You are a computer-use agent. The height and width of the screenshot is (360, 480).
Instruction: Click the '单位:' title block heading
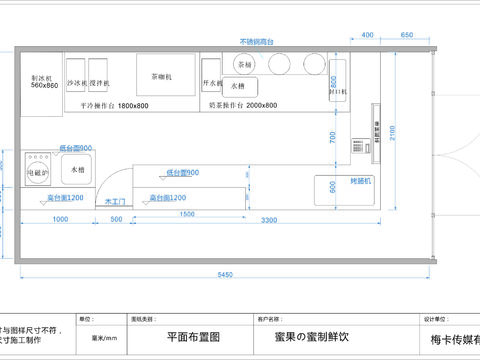86,319
